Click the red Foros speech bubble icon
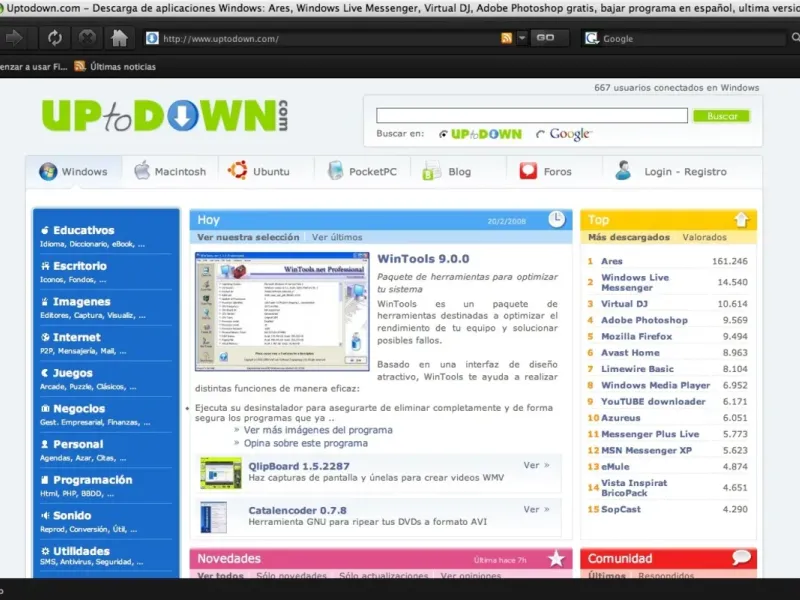The image size is (800, 600). coord(528,171)
